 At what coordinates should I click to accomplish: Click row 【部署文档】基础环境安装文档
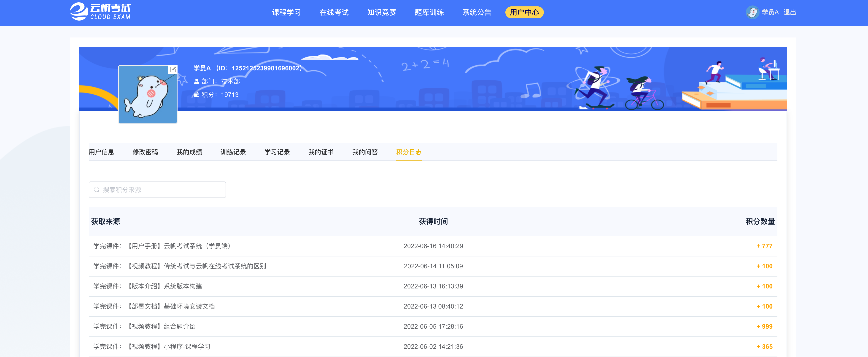433,306
